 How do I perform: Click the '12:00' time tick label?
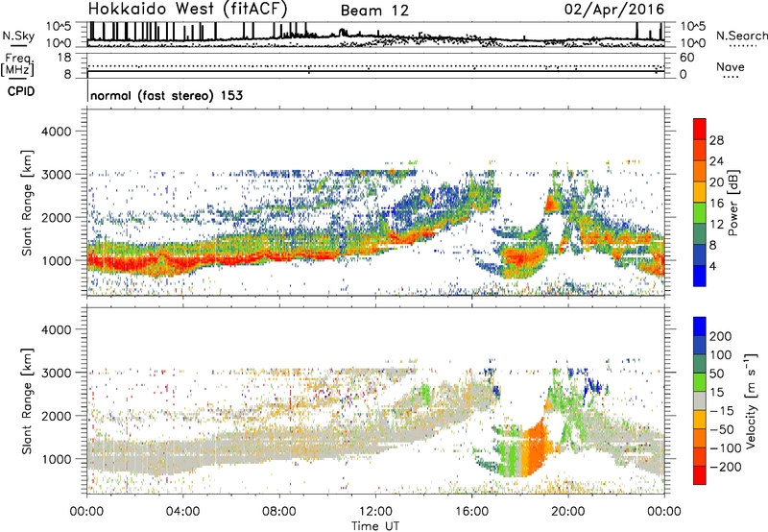pos(375,512)
